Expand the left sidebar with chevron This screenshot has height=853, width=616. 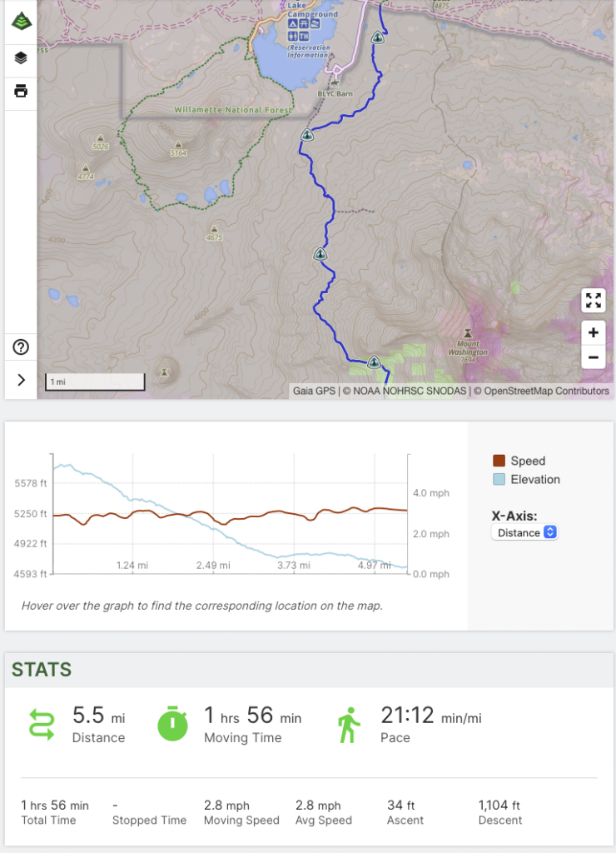coord(21,380)
